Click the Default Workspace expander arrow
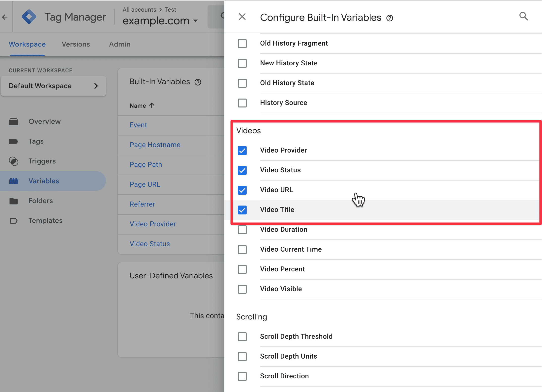542x392 pixels. point(95,86)
